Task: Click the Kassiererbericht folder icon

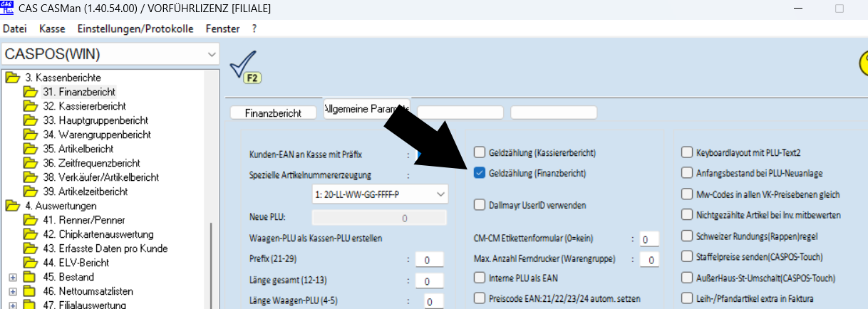Action: point(30,106)
